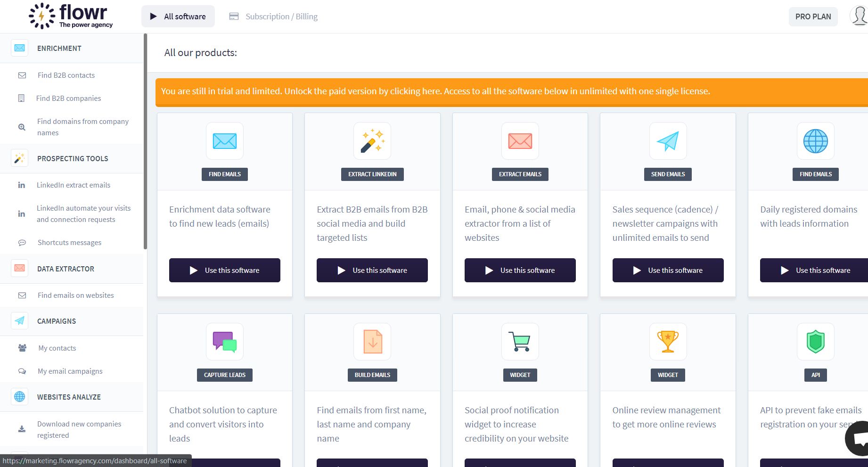Screen dimensions: 868x467
Task: Click the user profile avatar
Action: tap(858, 16)
